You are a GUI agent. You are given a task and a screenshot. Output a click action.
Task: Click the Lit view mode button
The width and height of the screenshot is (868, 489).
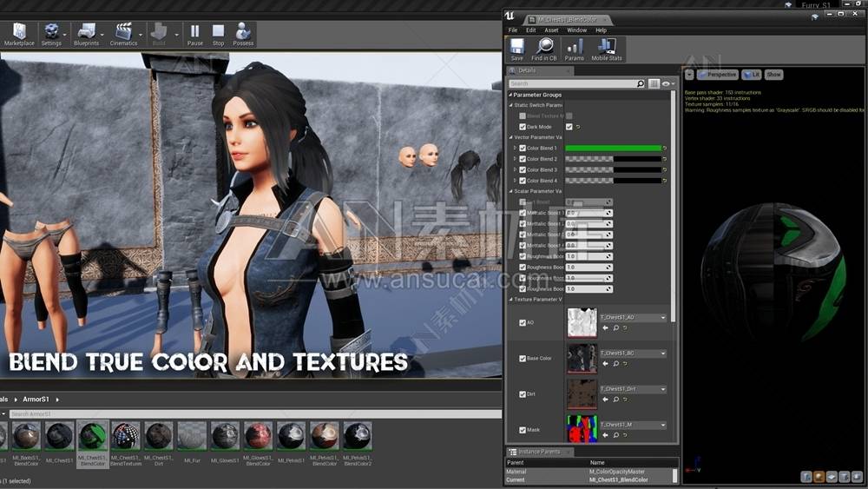(x=751, y=74)
